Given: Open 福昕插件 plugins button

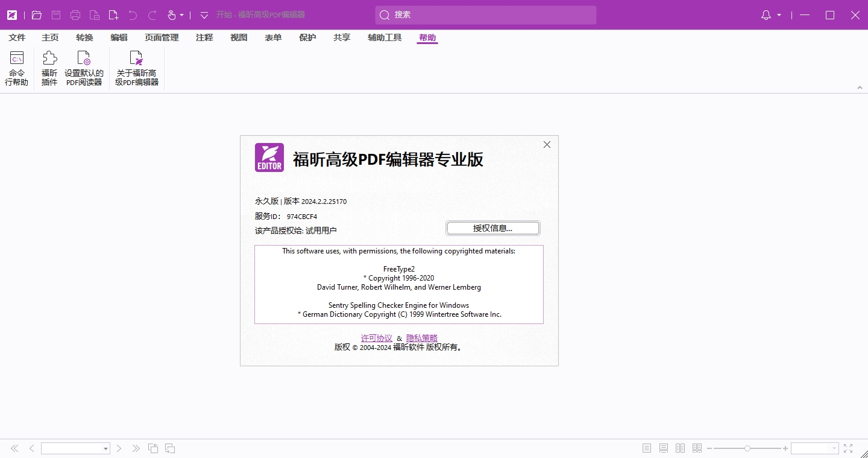Looking at the screenshot, I should (x=49, y=68).
